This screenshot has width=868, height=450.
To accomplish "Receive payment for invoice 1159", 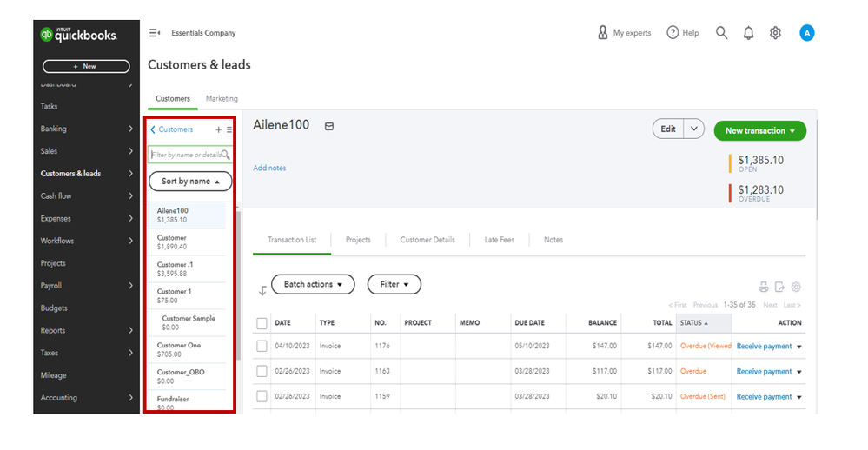I will click(764, 396).
